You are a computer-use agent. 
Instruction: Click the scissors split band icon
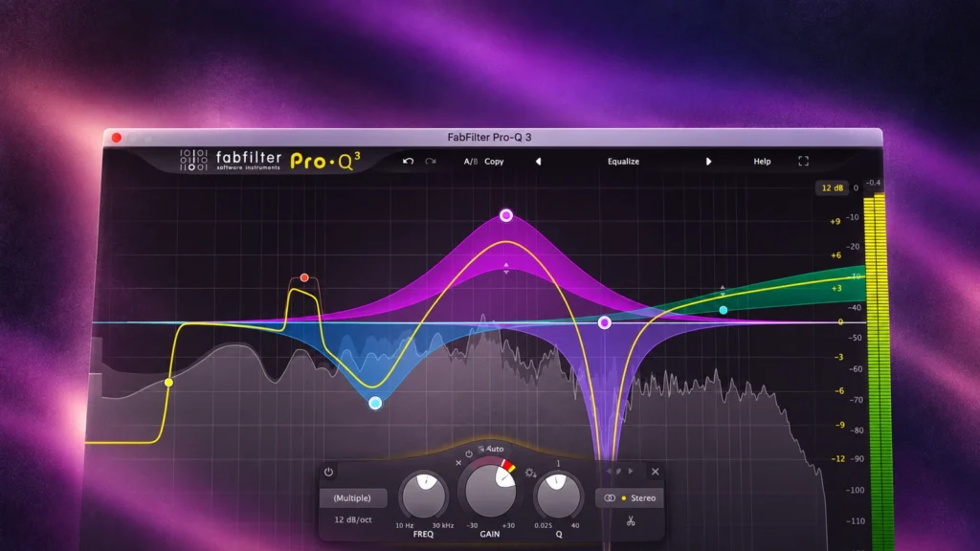pos(631,520)
